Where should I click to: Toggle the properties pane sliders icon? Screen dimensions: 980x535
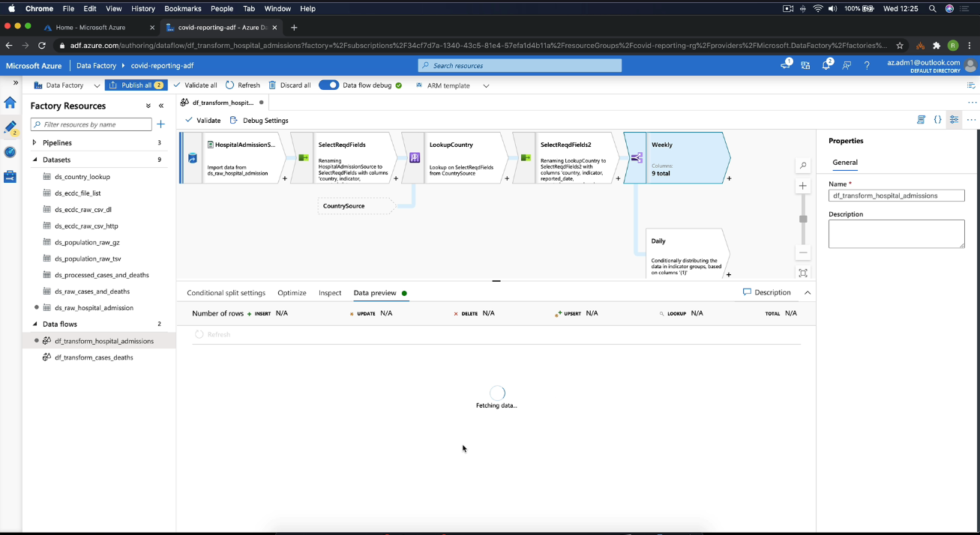tap(954, 120)
